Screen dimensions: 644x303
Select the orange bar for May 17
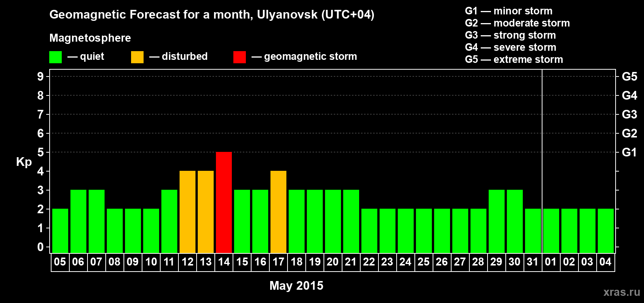tap(278, 212)
